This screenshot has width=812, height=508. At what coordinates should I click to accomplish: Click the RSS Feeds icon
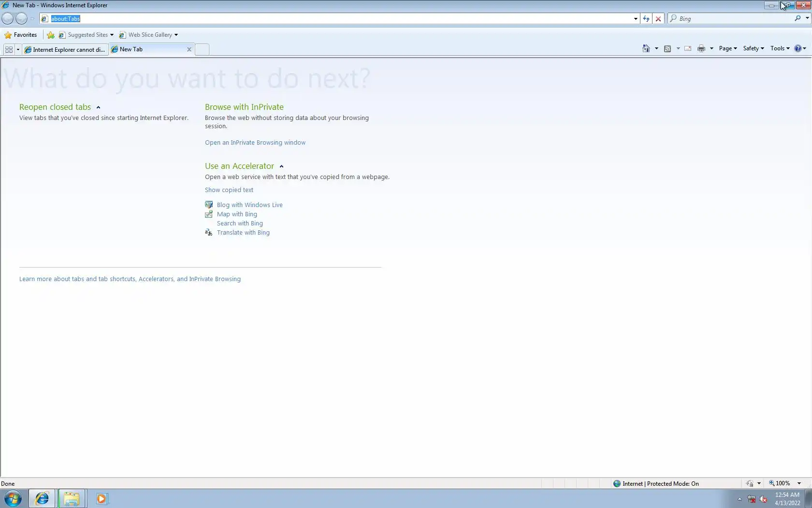667,48
